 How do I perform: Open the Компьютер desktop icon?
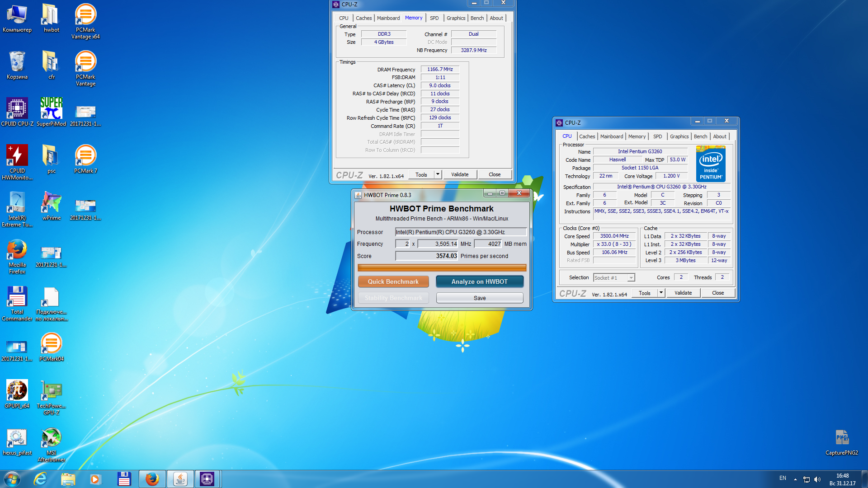pos(17,19)
